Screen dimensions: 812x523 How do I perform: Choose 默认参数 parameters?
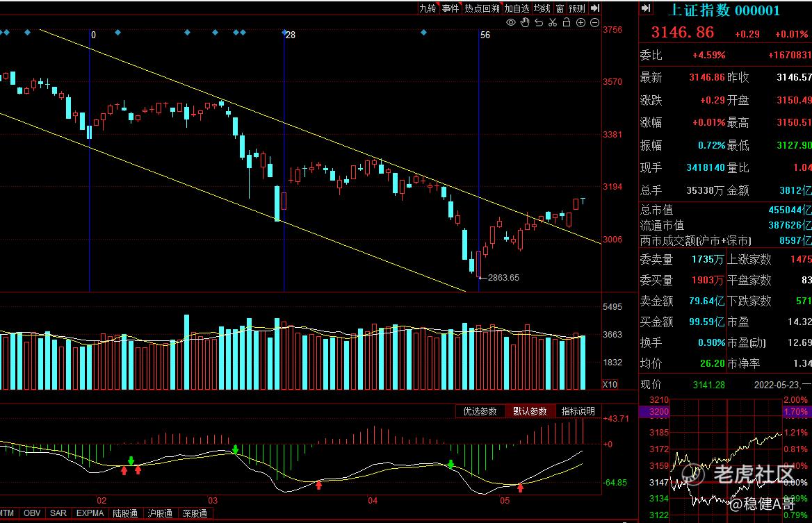tap(530, 411)
